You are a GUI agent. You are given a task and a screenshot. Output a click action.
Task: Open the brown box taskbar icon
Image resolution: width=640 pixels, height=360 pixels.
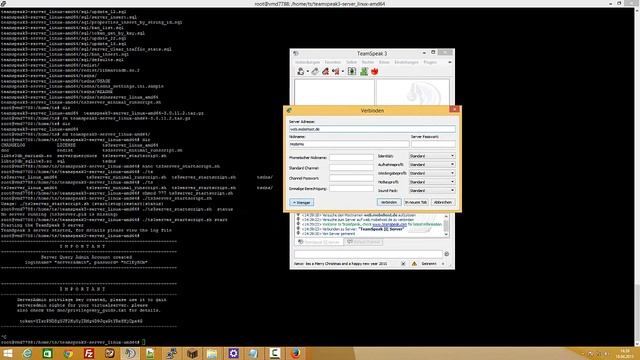tap(192, 353)
